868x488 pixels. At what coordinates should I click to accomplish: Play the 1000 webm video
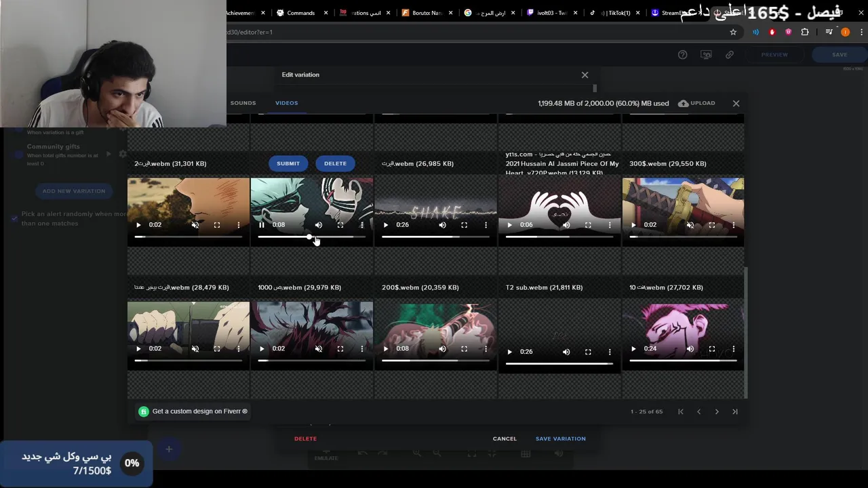[x=262, y=349]
